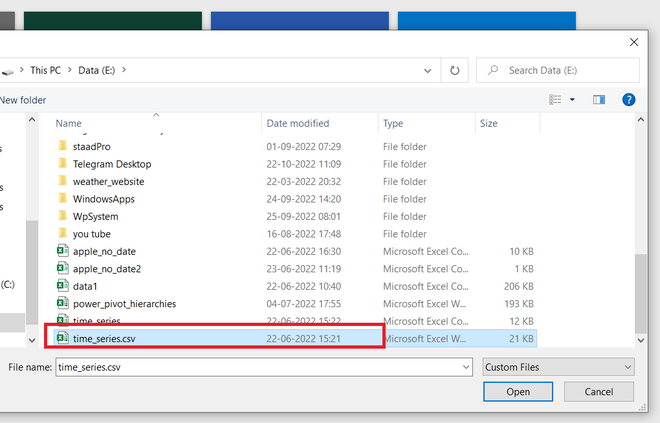
Task: Click date 04-07-2022 17:55 of power_pivot_hierarchies
Action: click(x=303, y=304)
